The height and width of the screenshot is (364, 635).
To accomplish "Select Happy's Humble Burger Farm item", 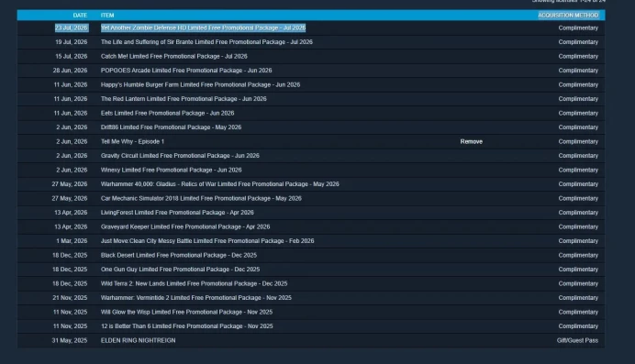I will tap(200, 85).
